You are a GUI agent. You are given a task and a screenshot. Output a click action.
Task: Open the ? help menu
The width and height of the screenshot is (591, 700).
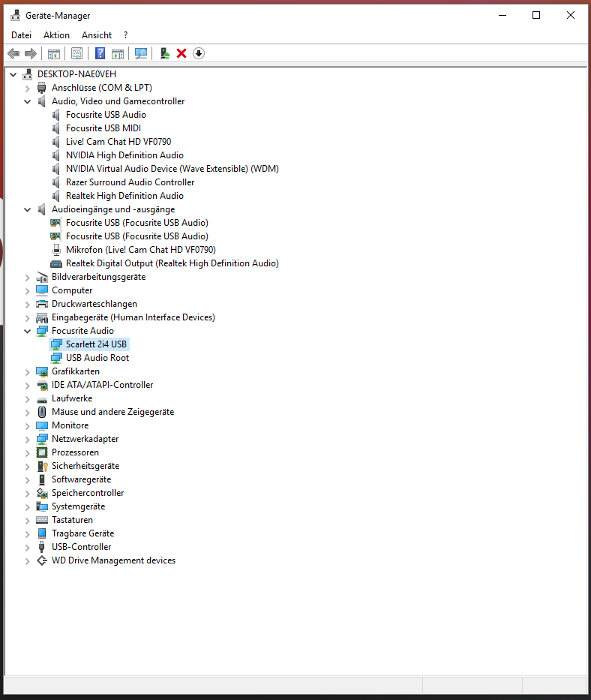tap(125, 35)
